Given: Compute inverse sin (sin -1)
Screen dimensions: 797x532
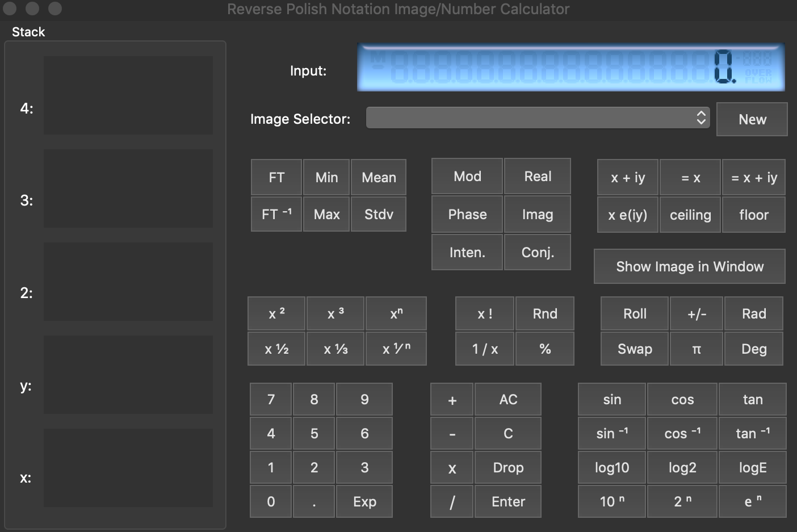Looking at the screenshot, I should point(612,433).
